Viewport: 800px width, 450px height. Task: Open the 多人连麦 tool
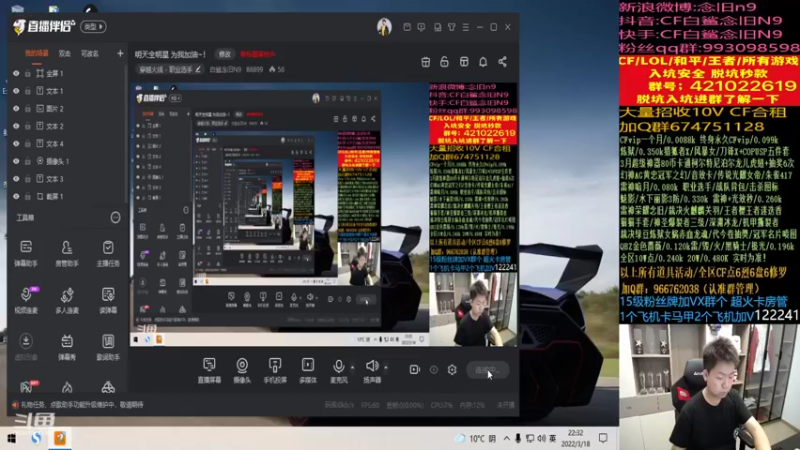67,300
